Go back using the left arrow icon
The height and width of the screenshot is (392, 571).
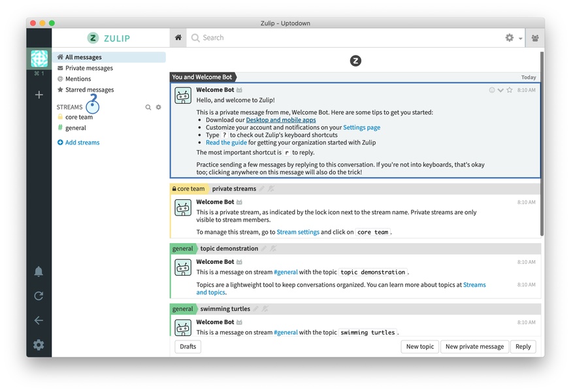click(39, 320)
